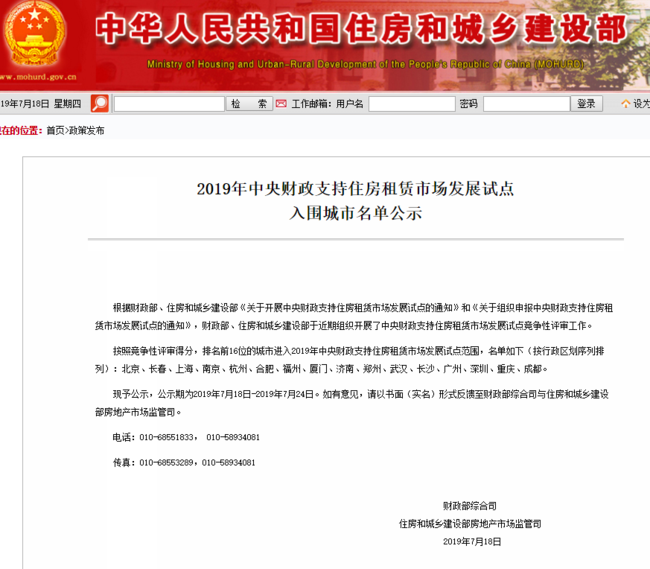The width and height of the screenshot is (650, 569).
Task: Click the 工作邮箱 label
Action: click(x=310, y=104)
